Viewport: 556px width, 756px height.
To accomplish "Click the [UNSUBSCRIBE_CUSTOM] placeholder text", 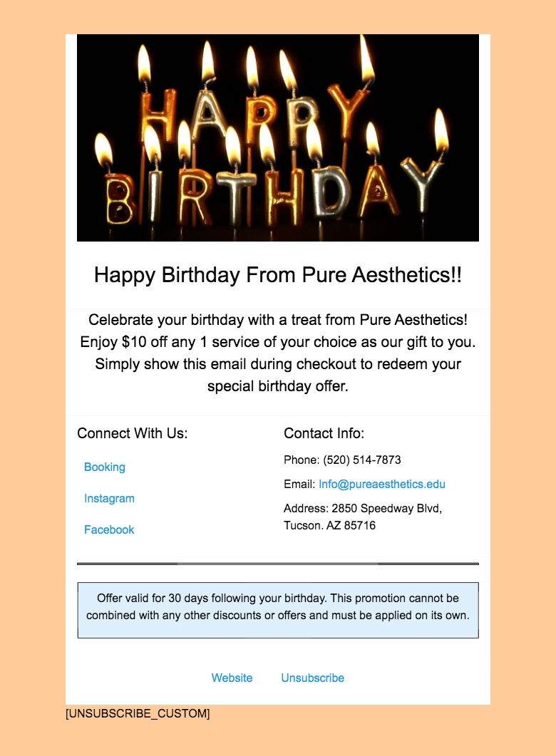I will (x=138, y=714).
